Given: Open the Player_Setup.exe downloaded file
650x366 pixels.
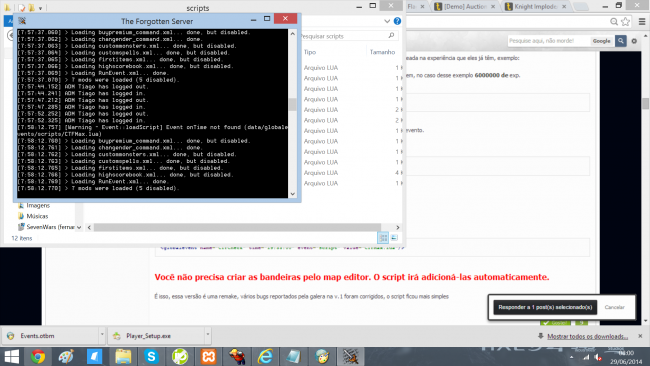Looking at the screenshot, I should point(157,336).
